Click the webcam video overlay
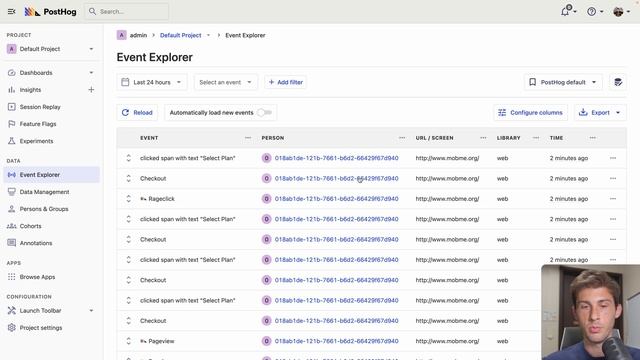Screen dimensions: 640x360 [x=590, y=312]
